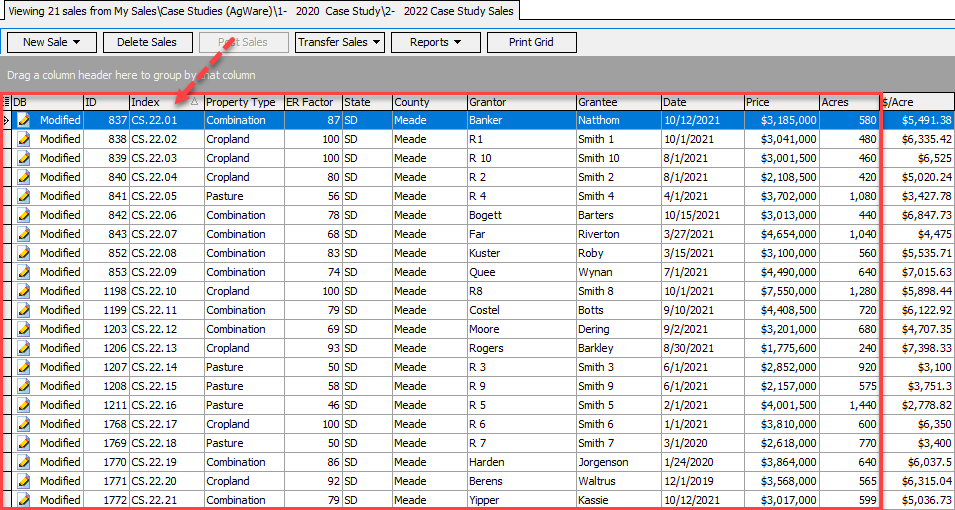This screenshot has width=955, height=510.
Task: Click the $/Acre column header
Action: (x=915, y=102)
